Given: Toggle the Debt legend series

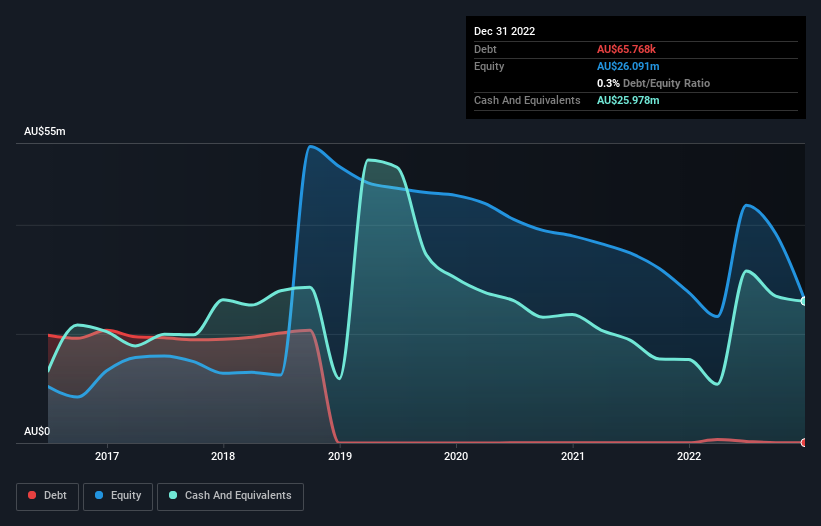Looking at the screenshot, I should (47, 496).
